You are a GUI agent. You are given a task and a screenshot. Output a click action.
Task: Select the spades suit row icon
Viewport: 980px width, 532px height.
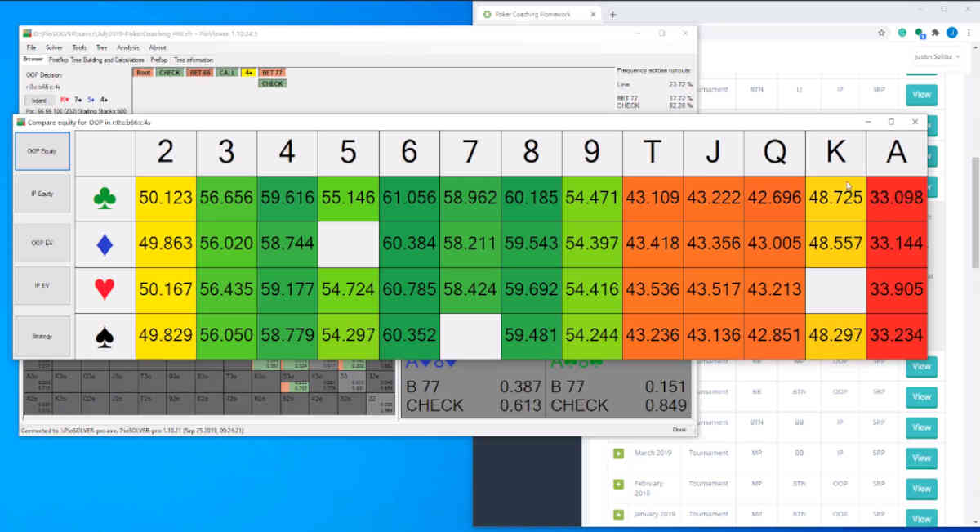(x=105, y=334)
